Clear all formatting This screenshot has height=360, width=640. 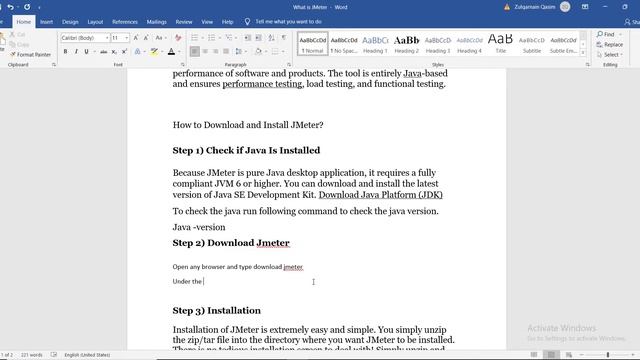[x=178, y=38]
